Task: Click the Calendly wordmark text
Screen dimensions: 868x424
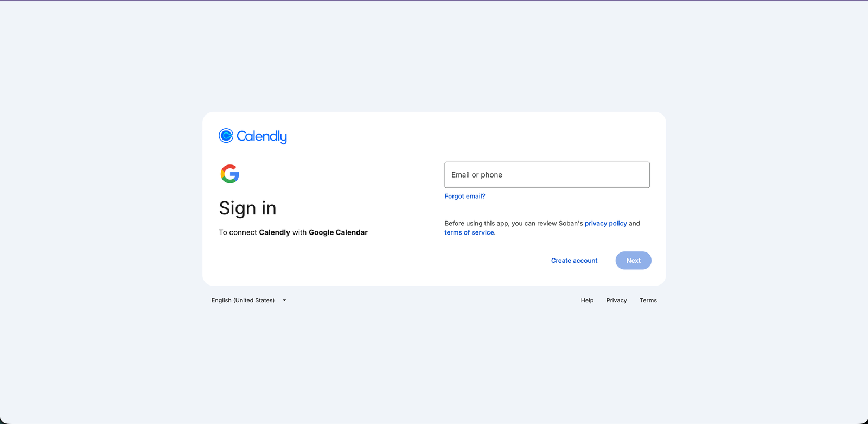Action: [x=261, y=136]
